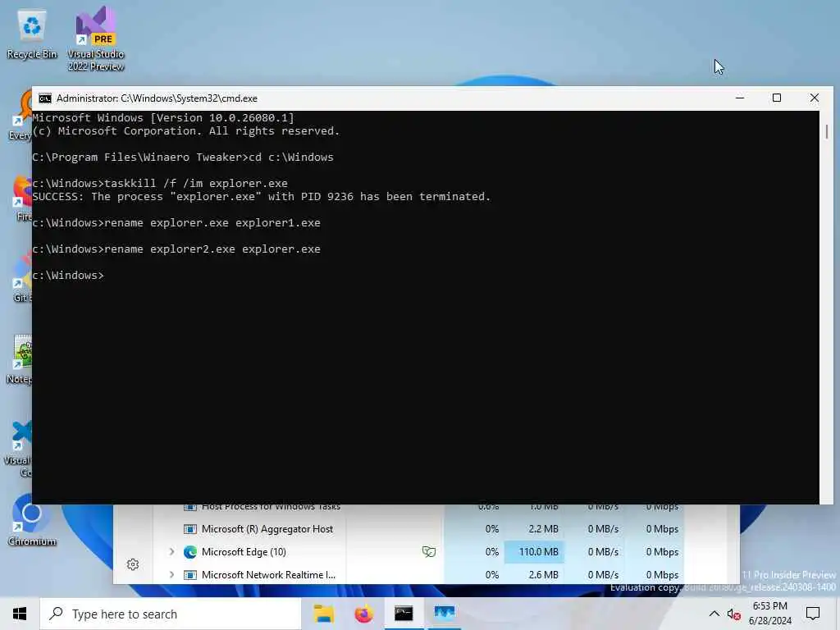Select the Microsoft Edge (10) row text
Screen dimensions: 840x630
[244, 552]
